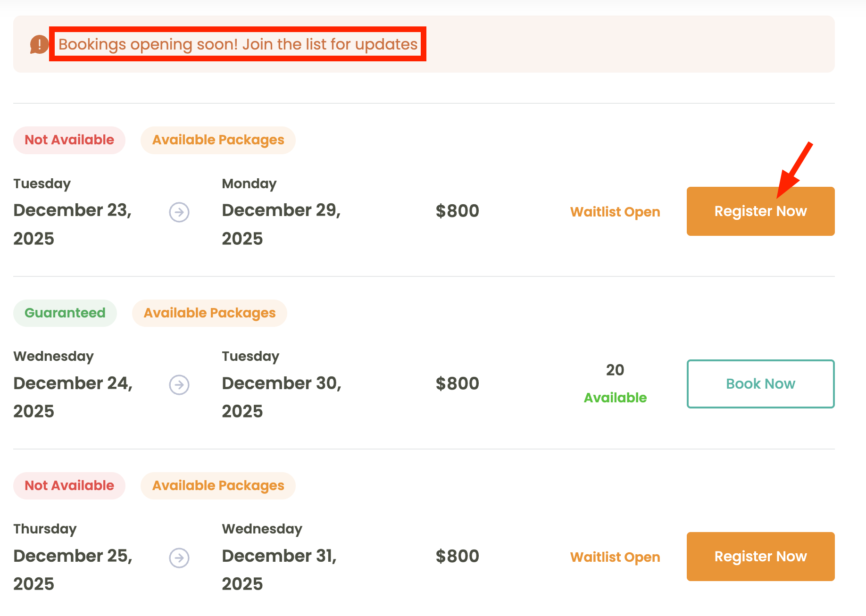
Task: Click the first Not Available badge
Action: tap(69, 140)
